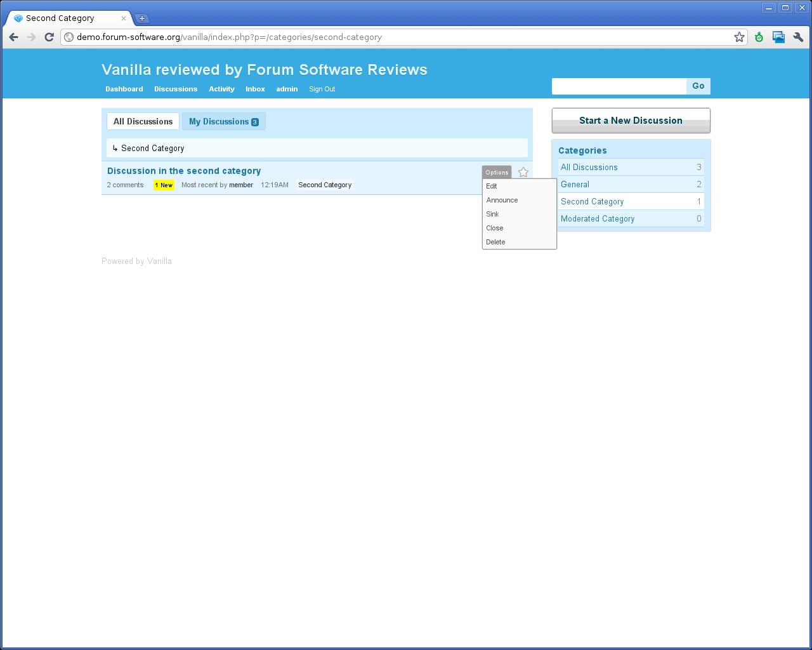The height and width of the screenshot is (650, 812).
Task: Focus the forum search field
Action: [x=619, y=86]
